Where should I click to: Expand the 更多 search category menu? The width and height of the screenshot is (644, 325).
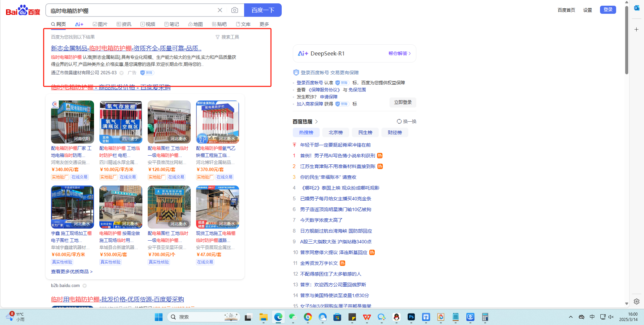point(264,24)
